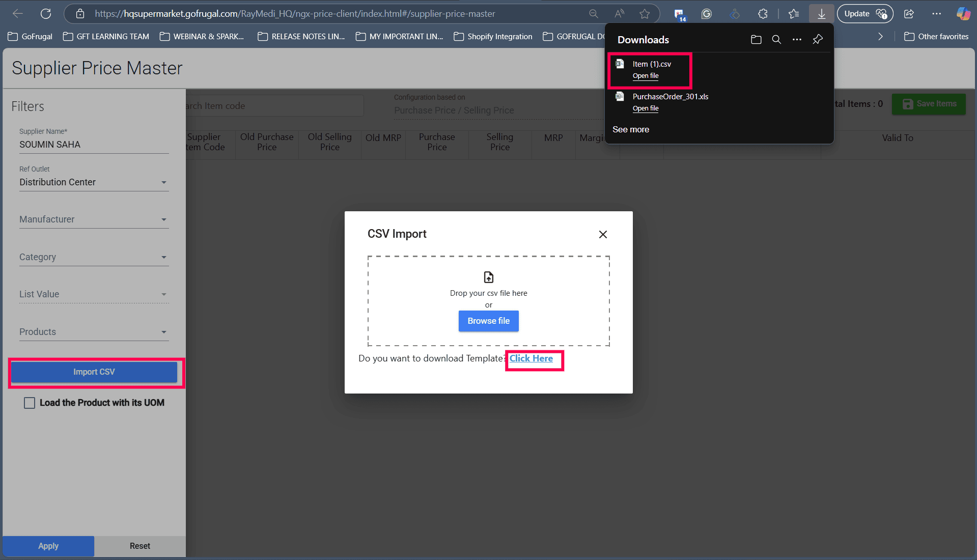977x560 pixels.
Task: Click the Old Selling Price column header
Action: click(x=330, y=142)
